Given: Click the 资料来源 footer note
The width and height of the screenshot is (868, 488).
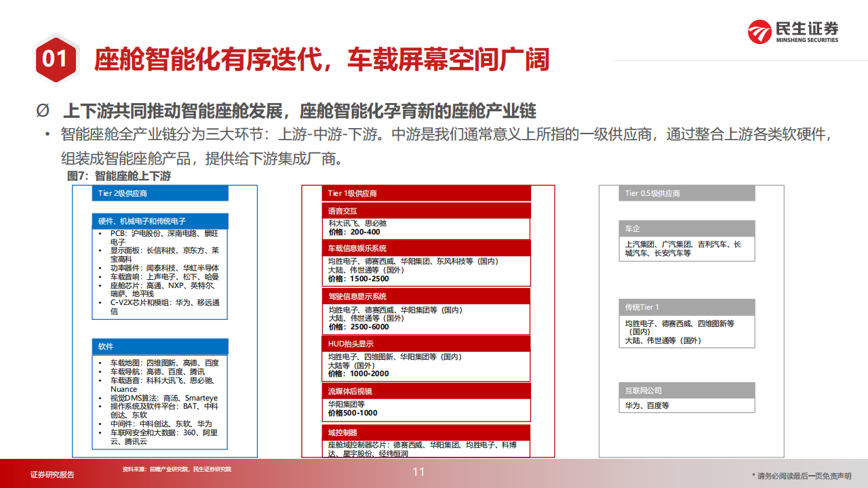Looking at the screenshot, I should [x=176, y=469].
